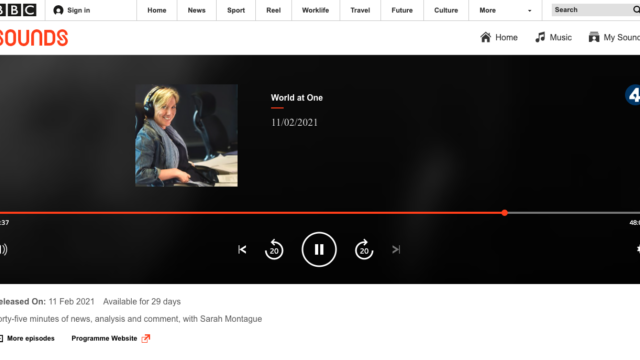Toggle the volume speaker icon
The width and height of the screenshot is (640, 360).
coord(3,249)
